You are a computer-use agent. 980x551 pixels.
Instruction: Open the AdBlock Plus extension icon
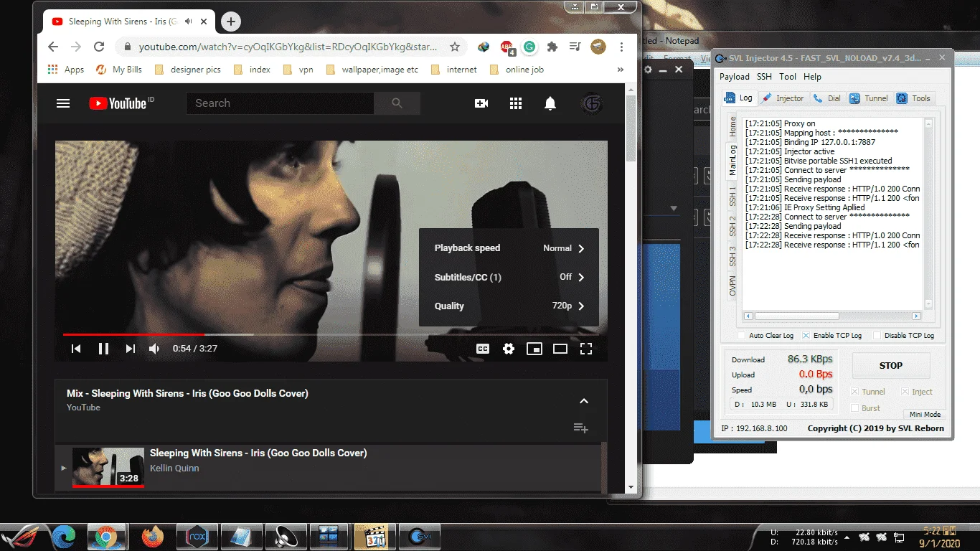(507, 47)
